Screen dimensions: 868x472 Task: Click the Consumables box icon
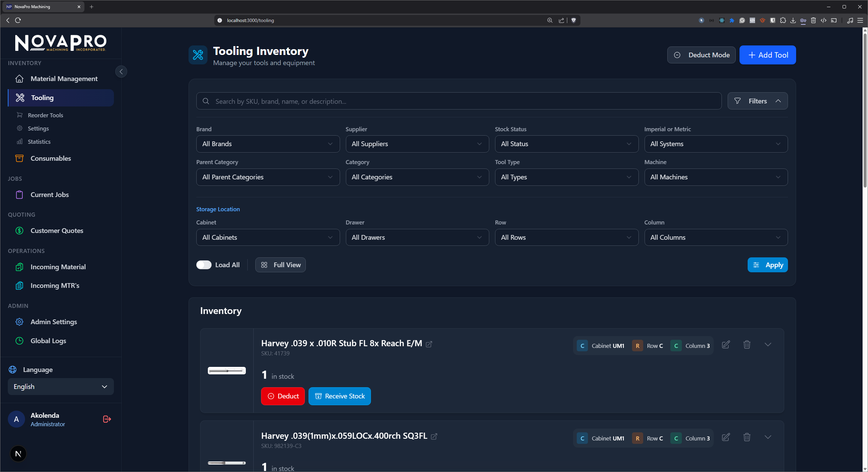pos(20,158)
